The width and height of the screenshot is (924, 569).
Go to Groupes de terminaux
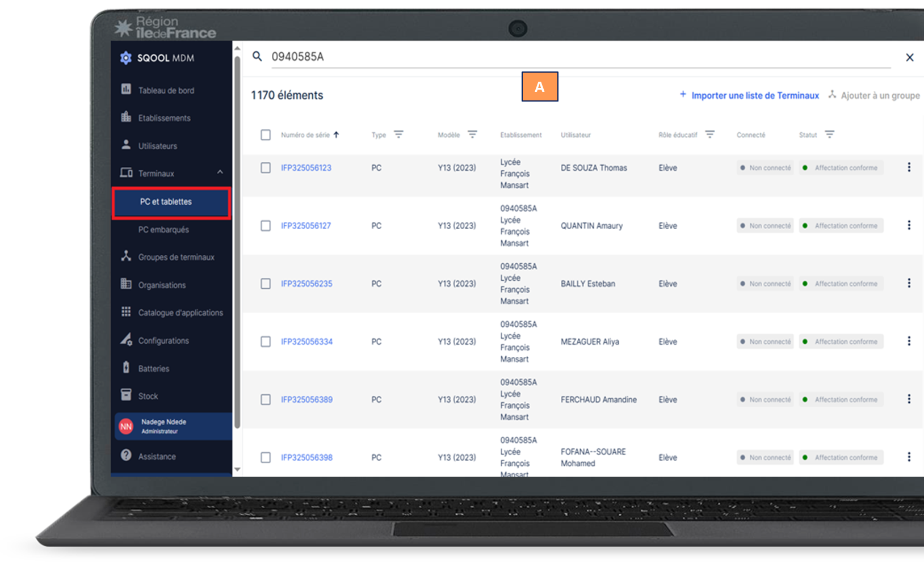click(177, 257)
